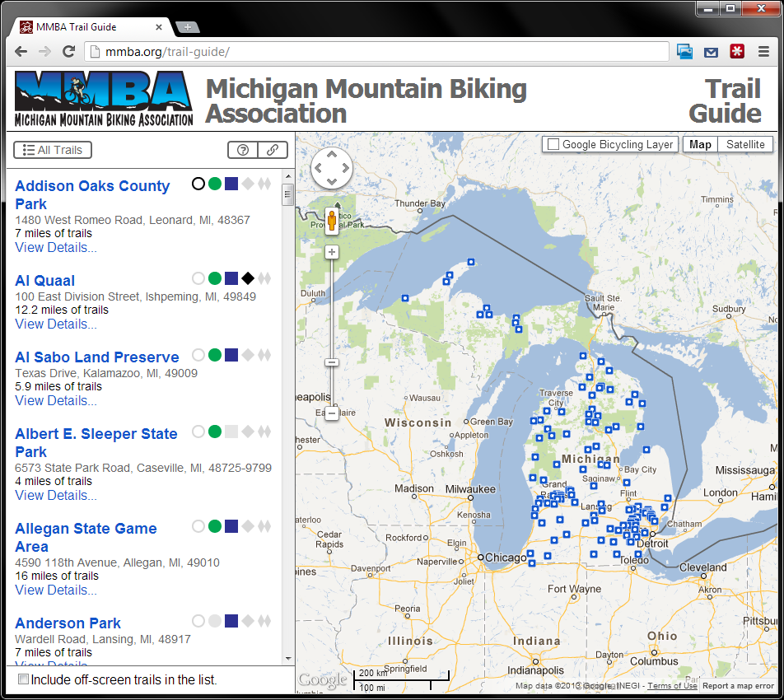
Task: Open map Terms of Use link
Action: (x=672, y=685)
